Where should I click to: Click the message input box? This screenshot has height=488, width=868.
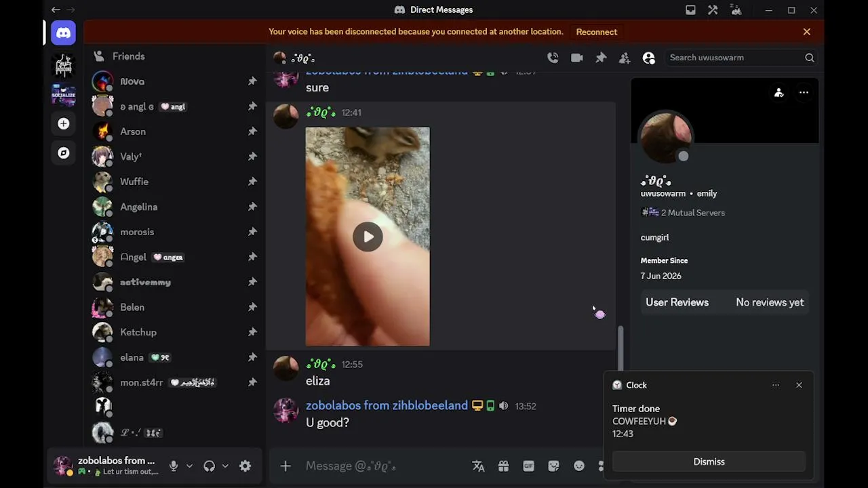[383, 466]
